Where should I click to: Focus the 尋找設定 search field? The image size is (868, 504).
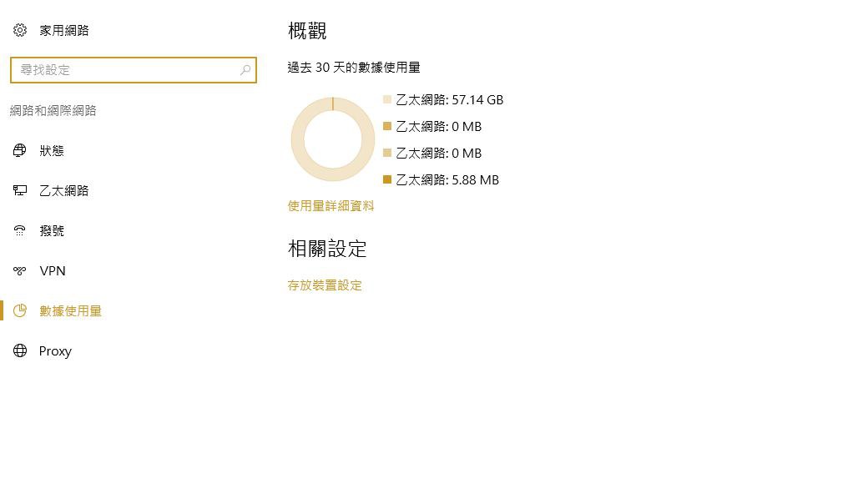[x=125, y=70]
